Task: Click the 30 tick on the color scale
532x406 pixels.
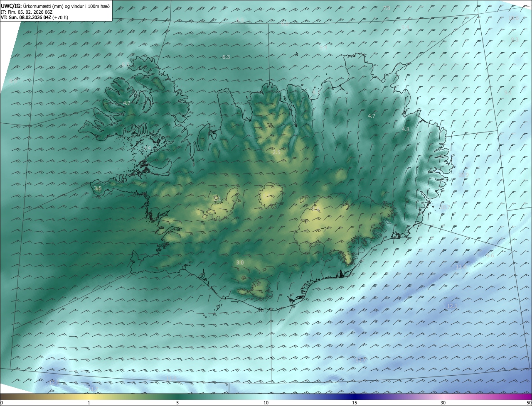Action: click(443, 403)
